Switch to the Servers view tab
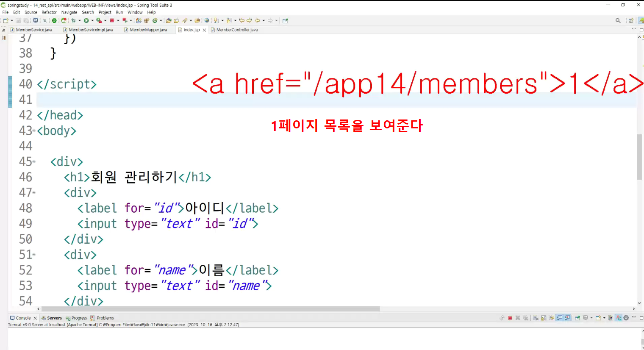This screenshot has height=350, width=644. 52,318
